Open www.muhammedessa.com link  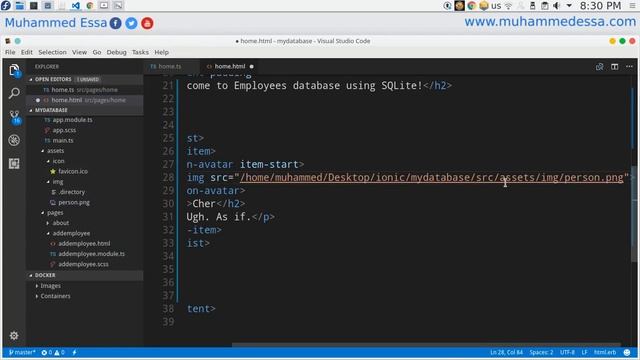pyautogui.click(x=550, y=22)
